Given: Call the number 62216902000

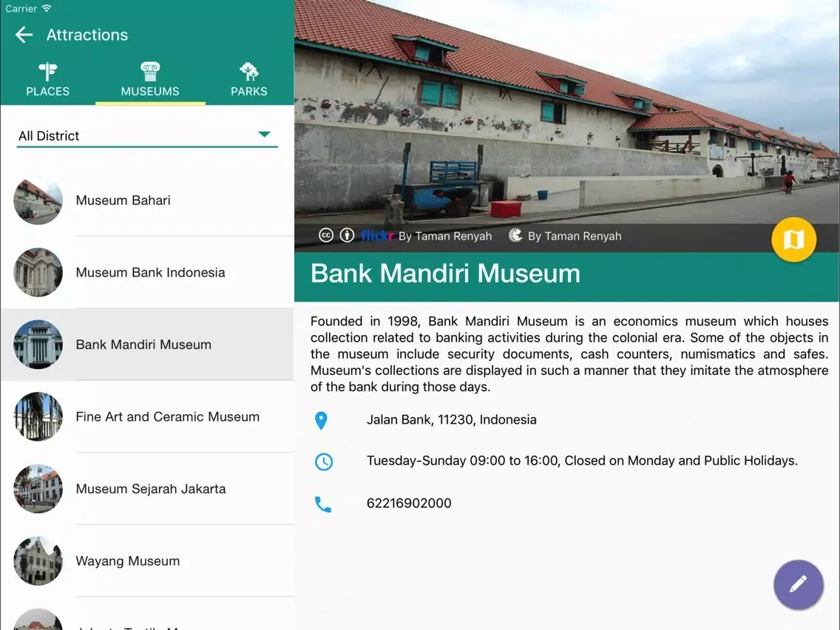Looking at the screenshot, I should [409, 503].
